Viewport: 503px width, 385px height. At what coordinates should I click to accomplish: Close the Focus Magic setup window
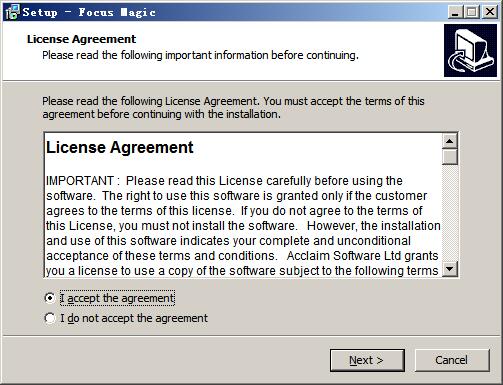490,12
